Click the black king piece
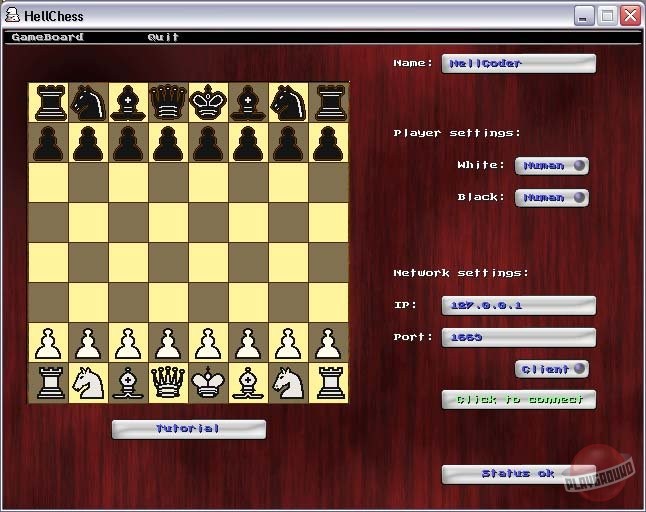The image size is (646, 512). (x=208, y=102)
